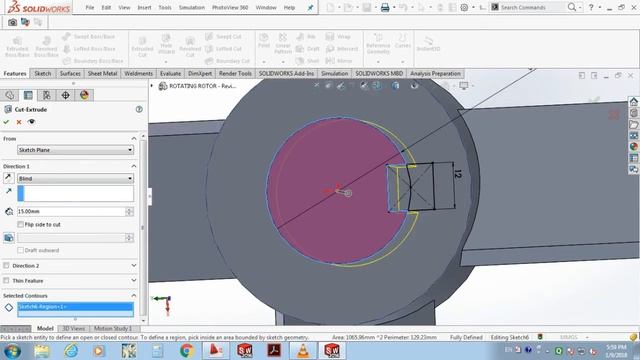Screen dimensions: 640x360
Task: Click the Reverse Direction arrow button
Action: [8, 178]
